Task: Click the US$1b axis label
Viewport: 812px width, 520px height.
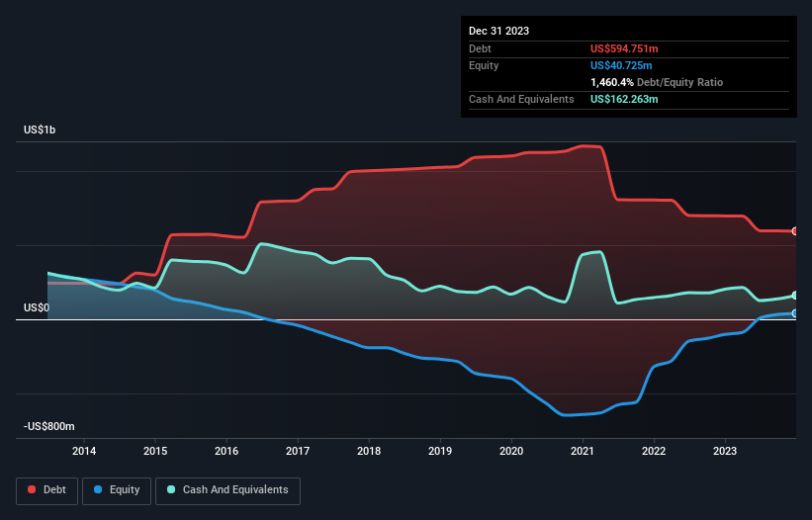Action: click(x=40, y=130)
